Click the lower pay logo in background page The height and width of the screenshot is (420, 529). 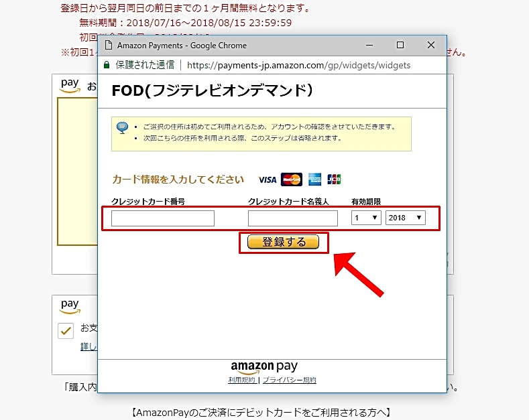coord(70,306)
